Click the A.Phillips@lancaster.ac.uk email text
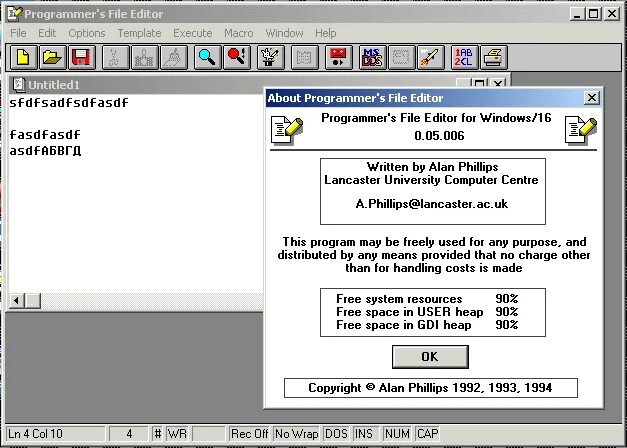This screenshot has height=448, width=627. (x=432, y=204)
